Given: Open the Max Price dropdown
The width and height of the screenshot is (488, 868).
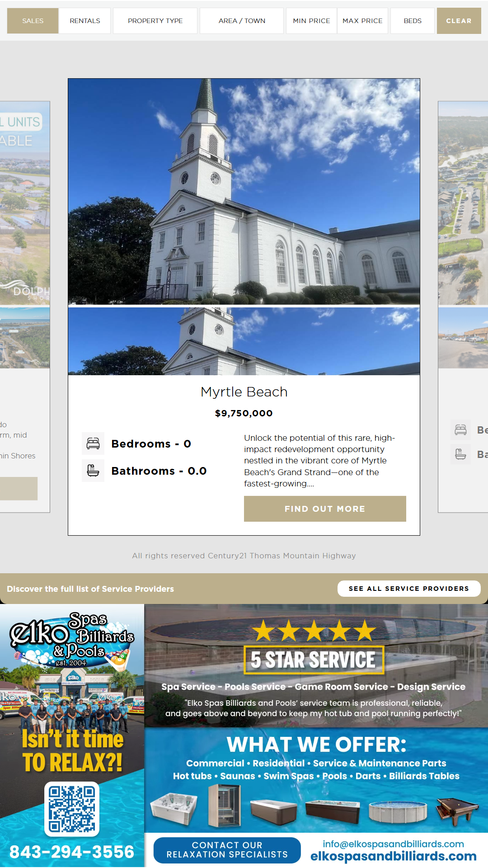Looking at the screenshot, I should coord(362,21).
